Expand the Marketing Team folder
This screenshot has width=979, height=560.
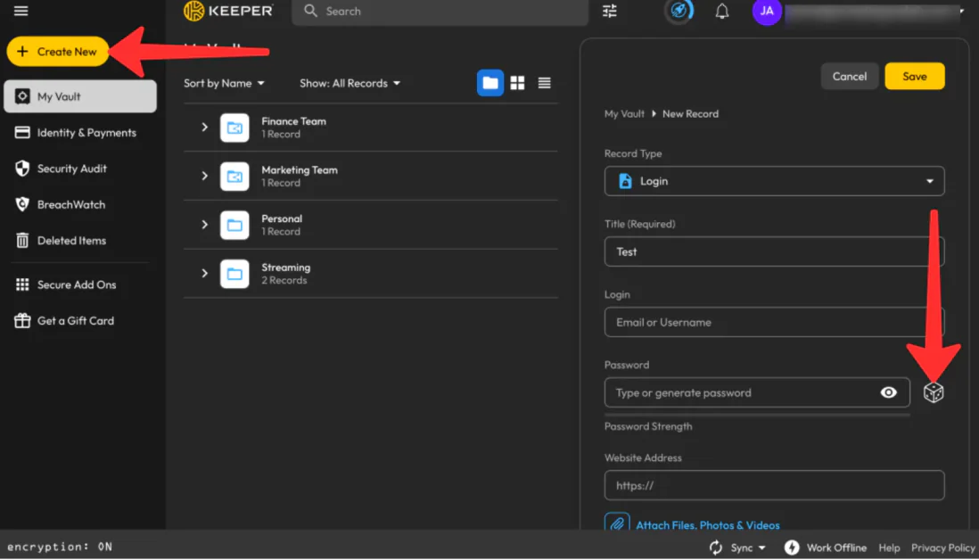coord(204,176)
